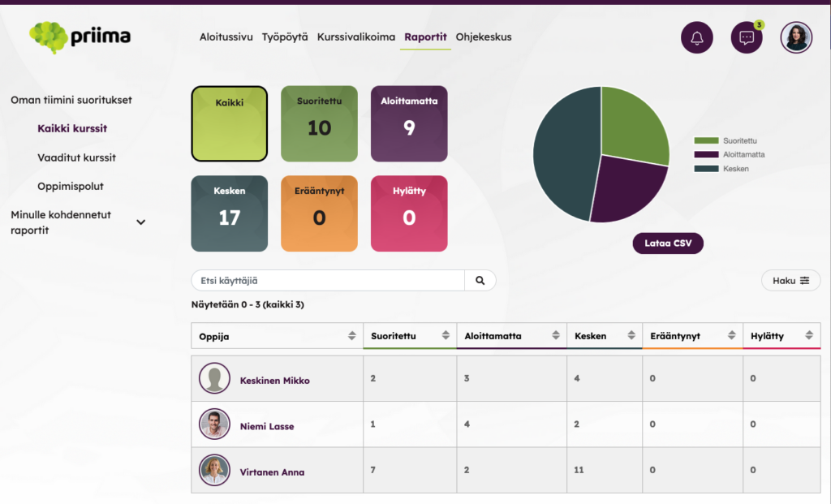This screenshot has height=504, width=831.
Task: Open the user profile avatar
Action: point(796,37)
